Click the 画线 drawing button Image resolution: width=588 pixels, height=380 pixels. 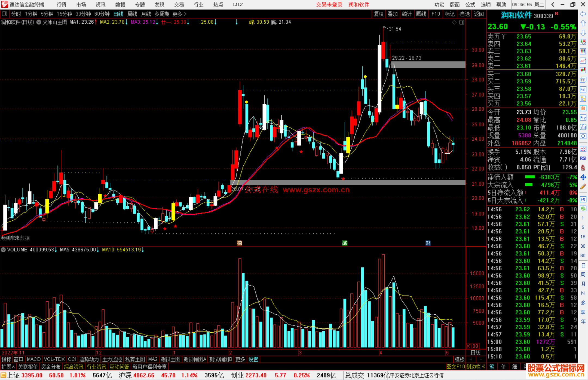[x=421, y=14]
